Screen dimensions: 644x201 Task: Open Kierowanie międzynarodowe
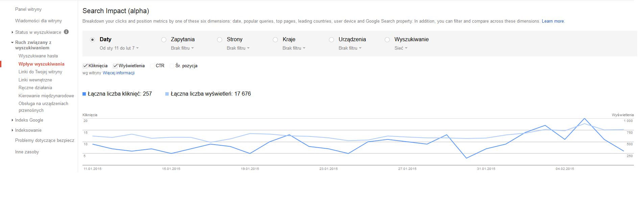(46, 96)
